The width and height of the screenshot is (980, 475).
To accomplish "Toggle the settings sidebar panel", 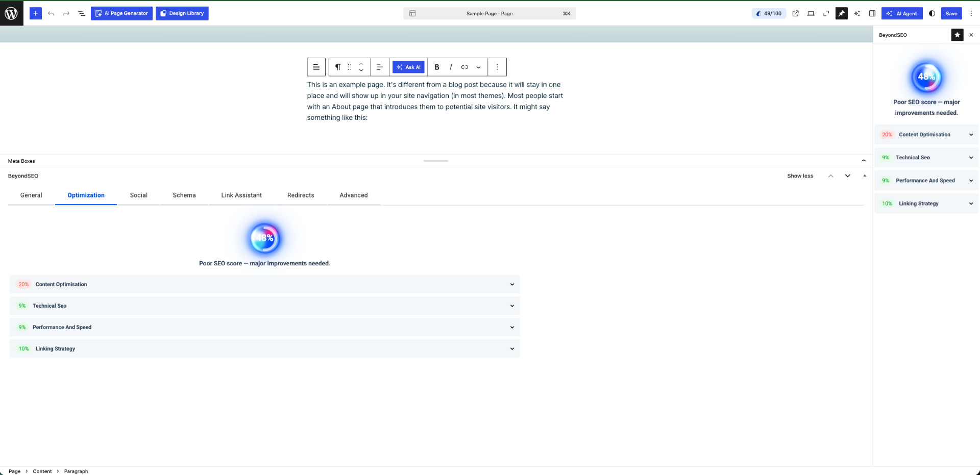I will (x=872, y=13).
